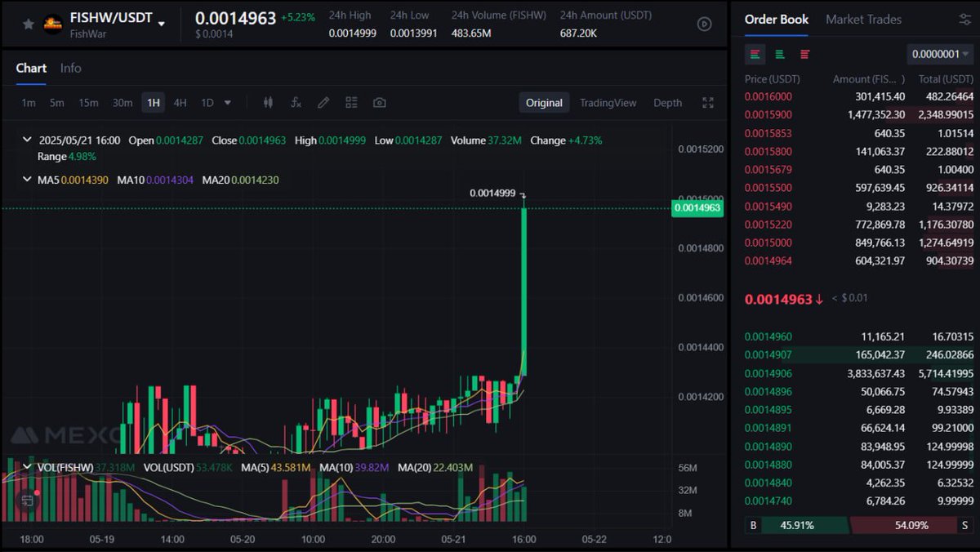Viewport: 980px width, 552px height.
Task: Select ask price 0.0015853
Action: click(768, 133)
